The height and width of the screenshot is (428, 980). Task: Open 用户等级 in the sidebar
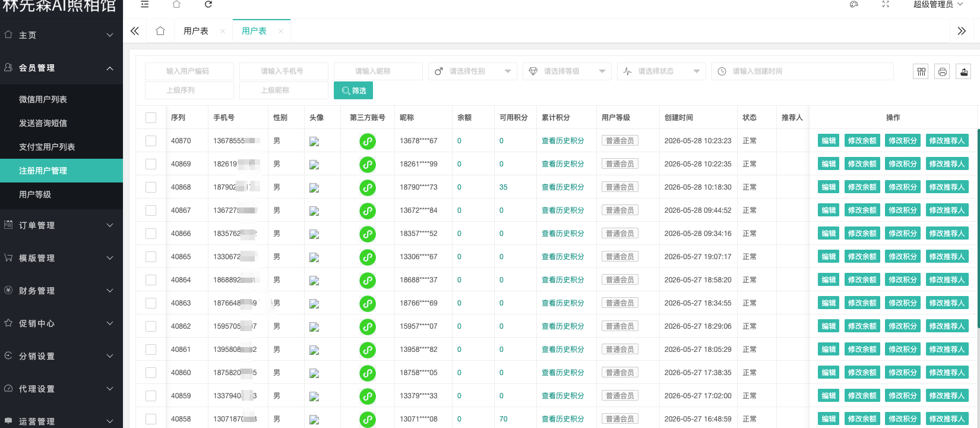[x=61, y=194]
